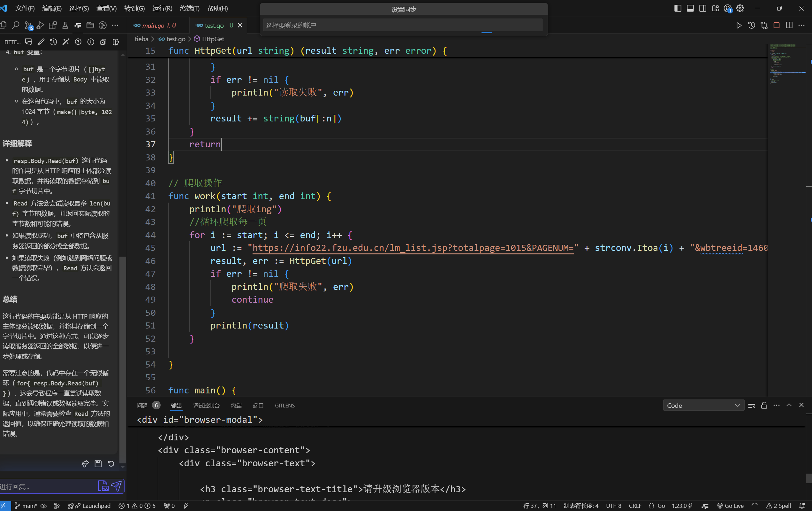Switch to the 调试控制台 panel tab
This screenshot has height=511, width=812.
(206, 405)
